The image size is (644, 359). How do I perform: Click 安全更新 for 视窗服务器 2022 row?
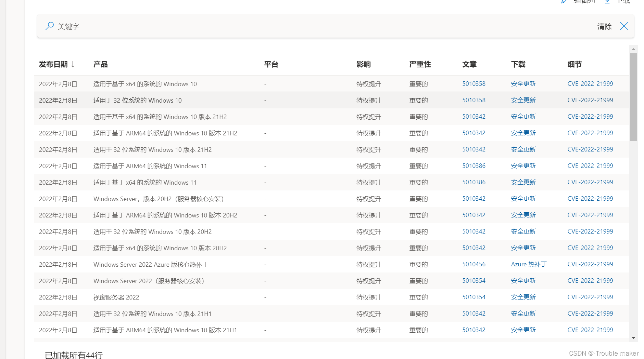click(523, 297)
